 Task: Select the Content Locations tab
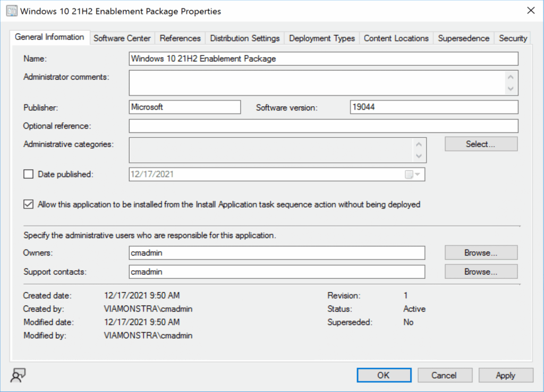pyautogui.click(x=396, y=38)
